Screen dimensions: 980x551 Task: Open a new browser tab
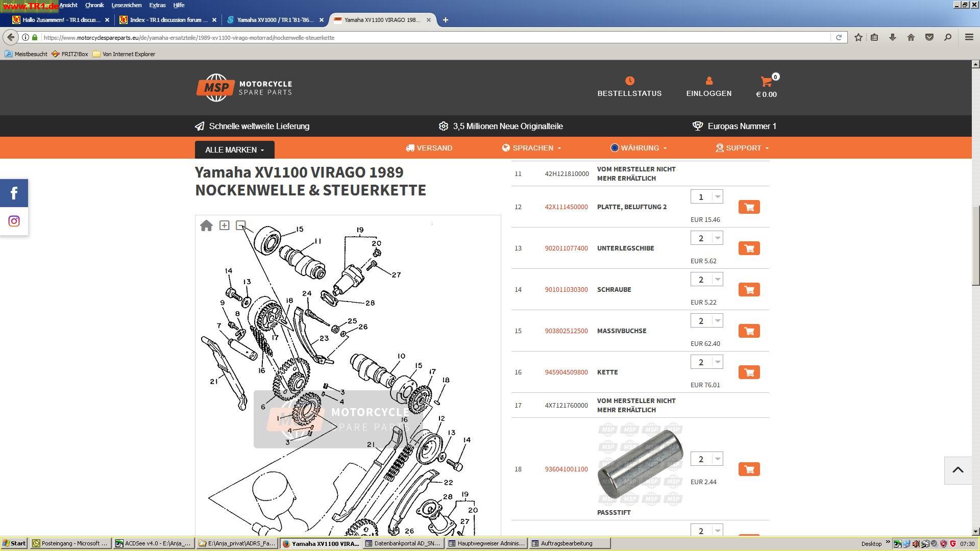pyautogui.click(x=445, y=20)
